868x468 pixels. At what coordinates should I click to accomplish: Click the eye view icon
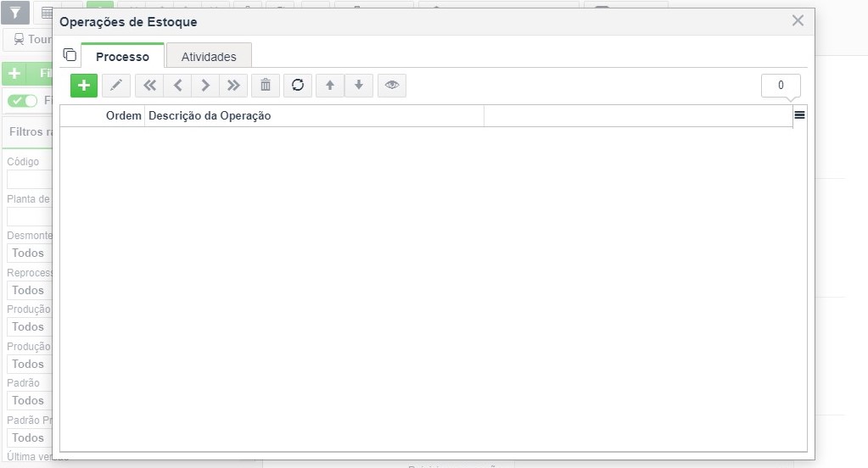[392, 85]
